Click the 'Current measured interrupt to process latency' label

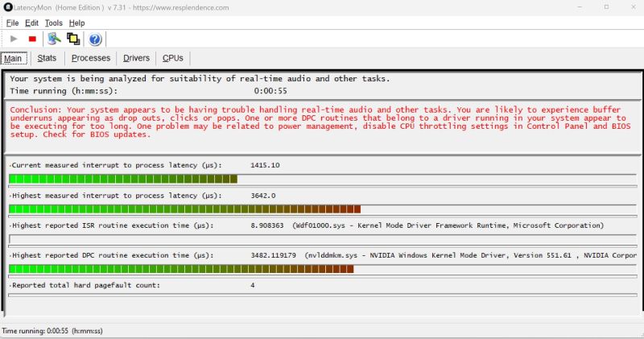tap(116, 165)
